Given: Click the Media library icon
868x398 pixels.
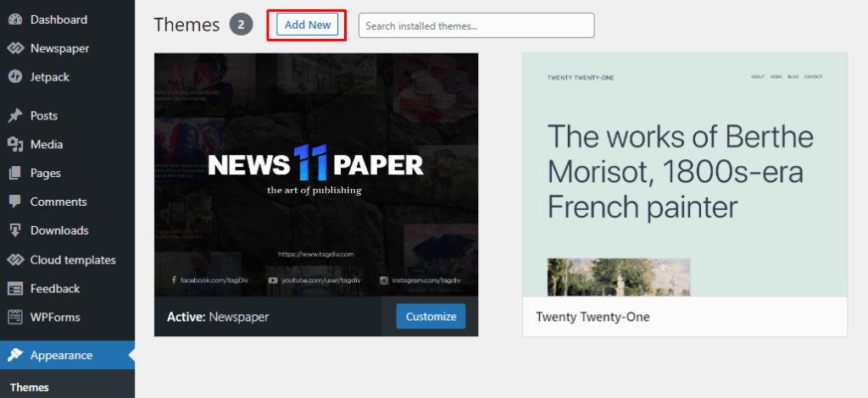Looking at the screenshot, I should (x=15, y=144).
